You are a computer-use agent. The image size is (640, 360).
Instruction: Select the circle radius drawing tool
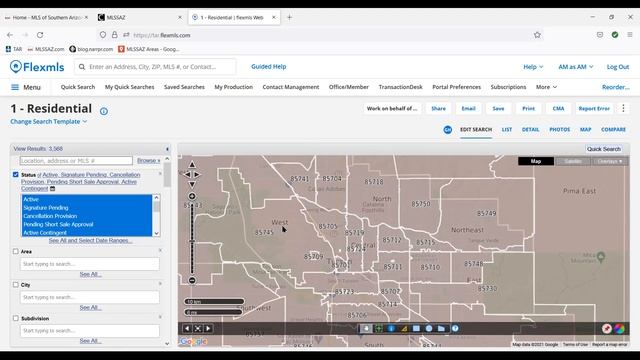click(x=429, y=328)
